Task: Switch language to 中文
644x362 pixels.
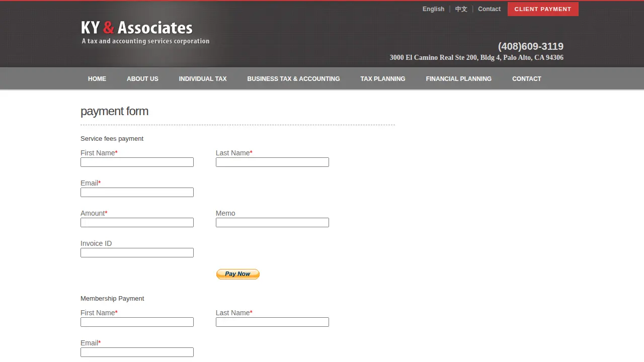Action: pos(461,9)
